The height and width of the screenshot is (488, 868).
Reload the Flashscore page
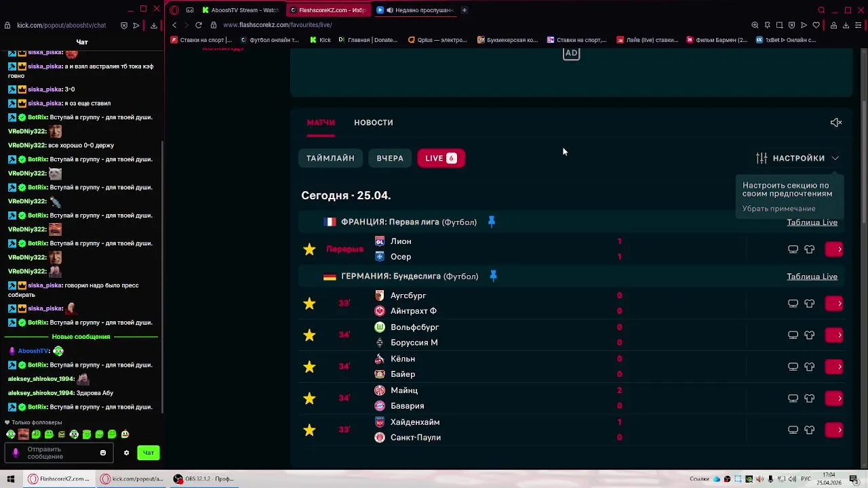pos(199,25)
